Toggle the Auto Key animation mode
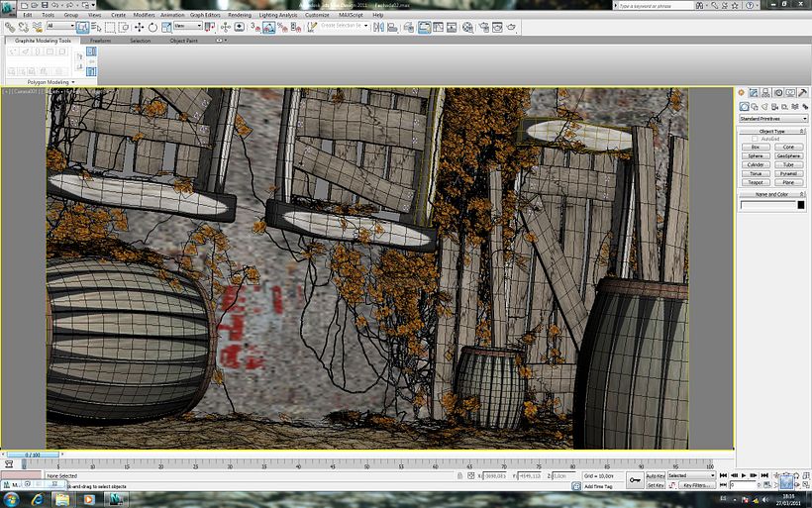The image size is (812, 508). tap(655, 475)
